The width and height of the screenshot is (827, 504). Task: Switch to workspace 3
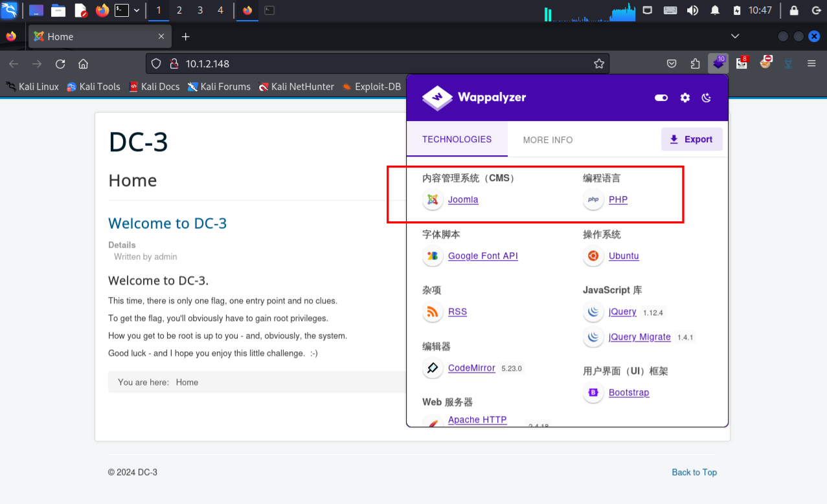(x=200, y=10)
